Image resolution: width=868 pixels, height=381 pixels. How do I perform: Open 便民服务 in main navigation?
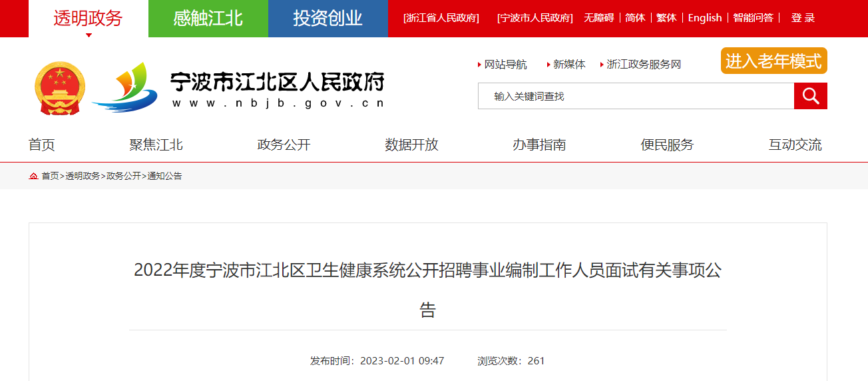[668, 145]
